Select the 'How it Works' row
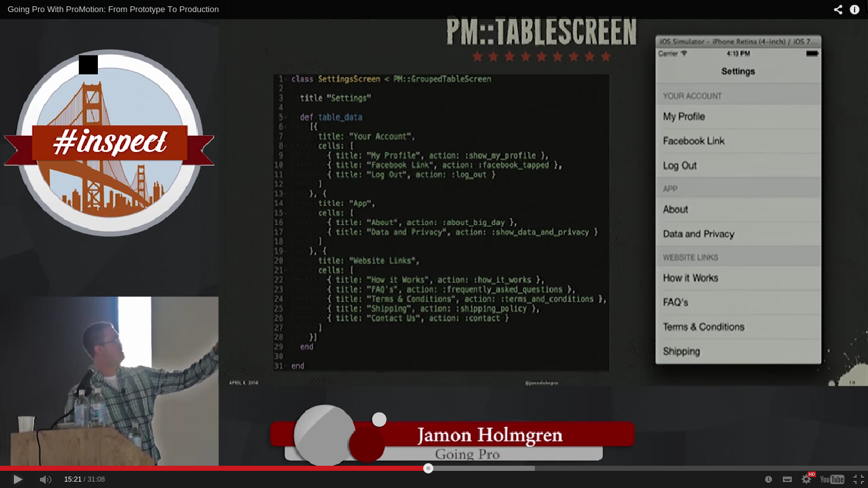The width and height of the screenshot is (868, 488). pyautogui.click(x=690, y=278)
